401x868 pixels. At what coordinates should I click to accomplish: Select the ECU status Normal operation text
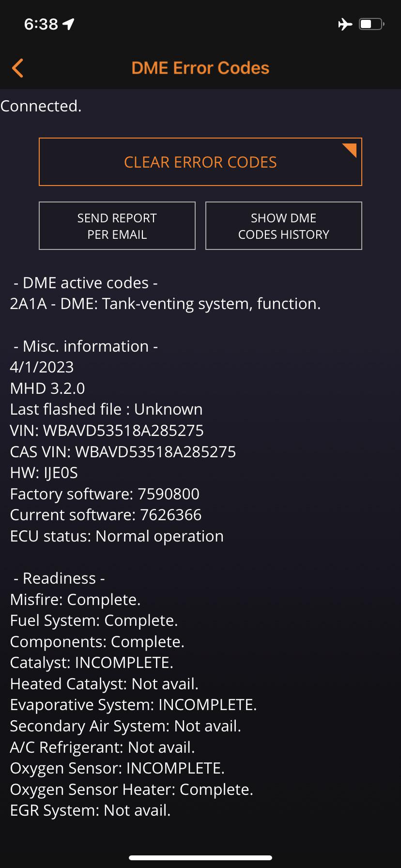[116, 536]
